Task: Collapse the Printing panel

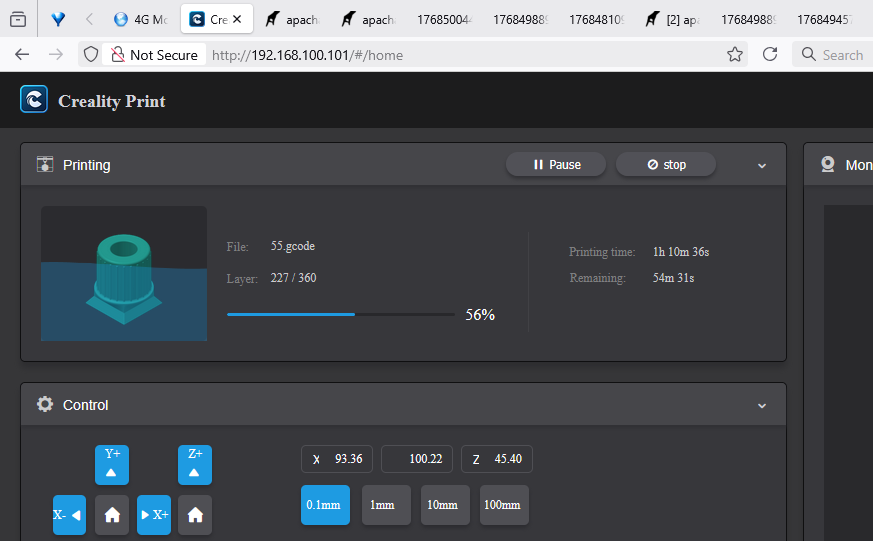Action: 762,166
